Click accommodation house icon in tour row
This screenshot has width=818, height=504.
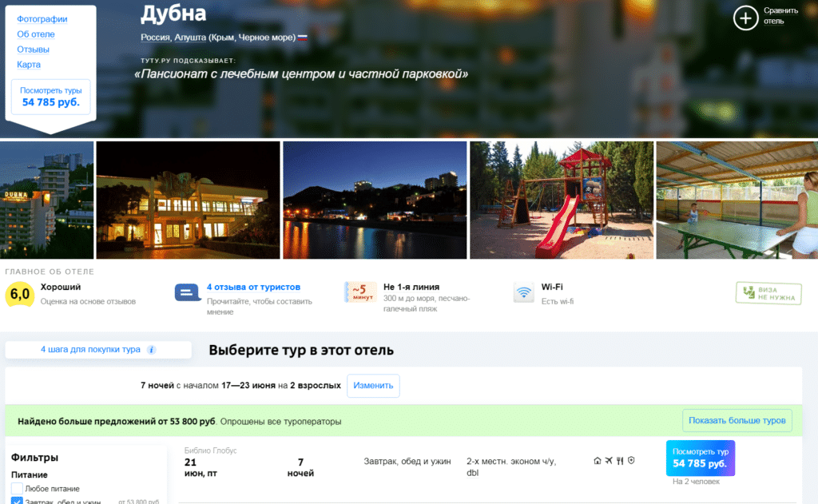point(598,461)
